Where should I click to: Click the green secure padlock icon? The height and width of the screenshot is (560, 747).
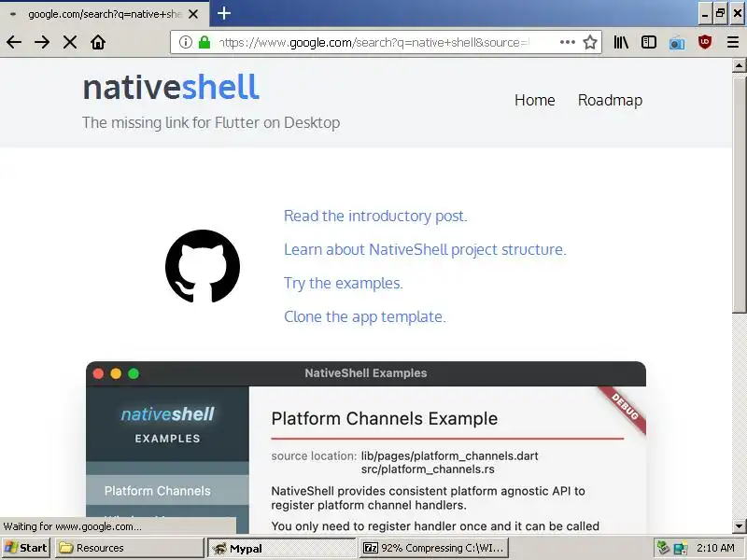click(204, 42)
